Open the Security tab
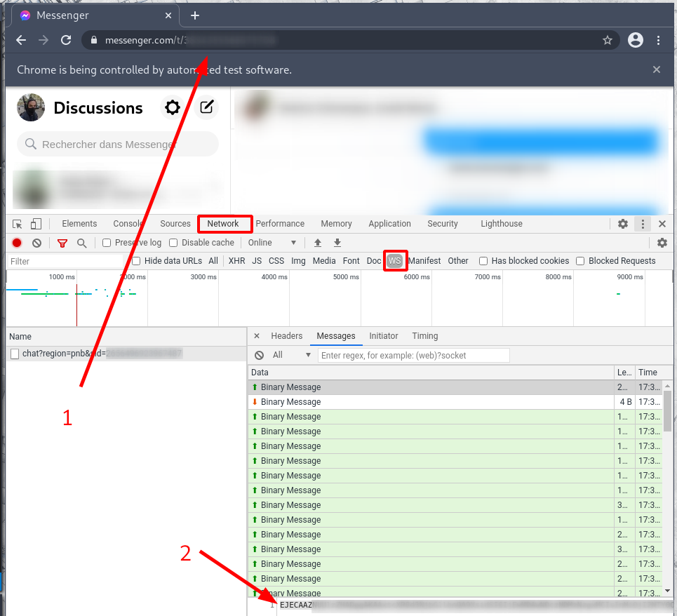The width and height of the screenshot is (677, 616). (442, 224)
